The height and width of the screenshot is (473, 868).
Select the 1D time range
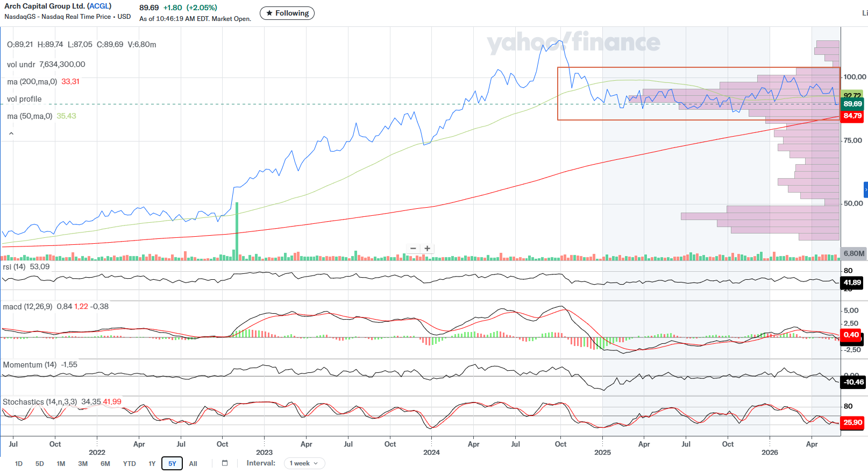click(x=19, y=463)
